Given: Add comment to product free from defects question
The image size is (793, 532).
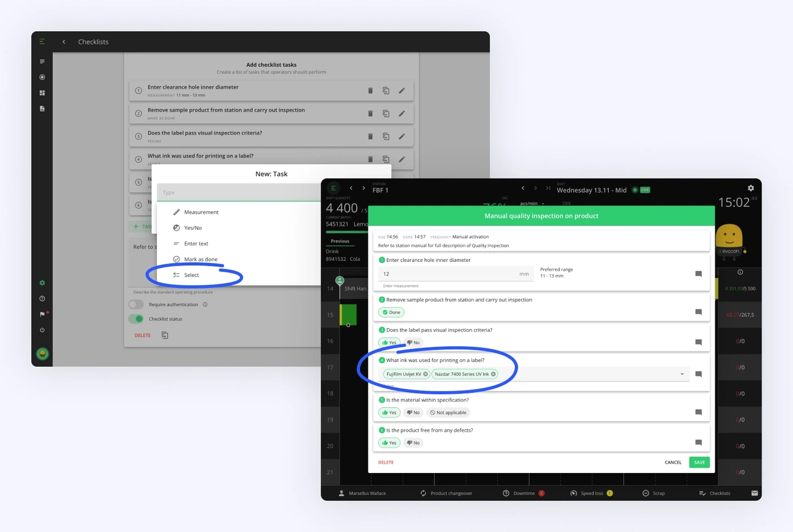Looking at the screenshot, I should 698,443.
